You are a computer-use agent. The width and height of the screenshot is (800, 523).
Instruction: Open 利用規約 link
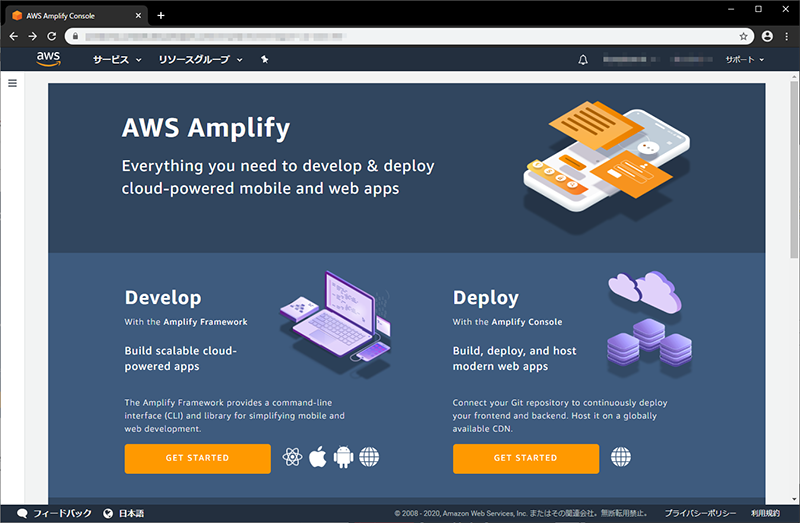pyautogui.click(x=765, y=513)
